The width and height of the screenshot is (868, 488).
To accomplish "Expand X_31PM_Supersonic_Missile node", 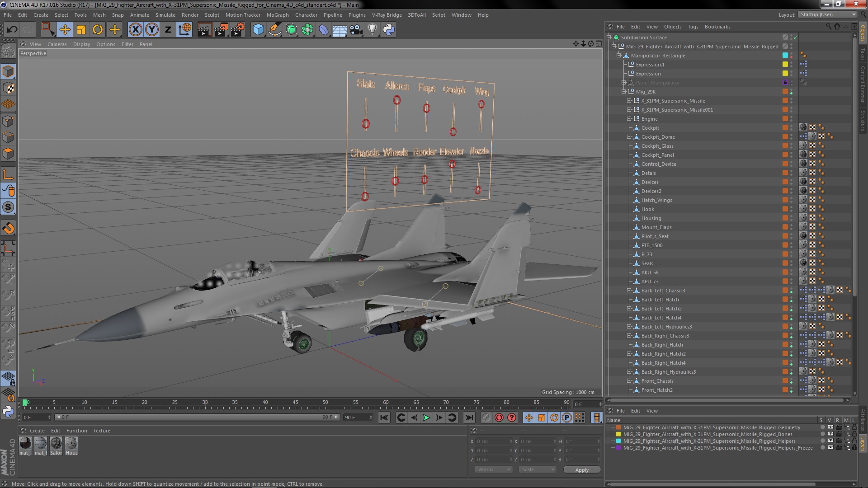I will tap(629, 101).
